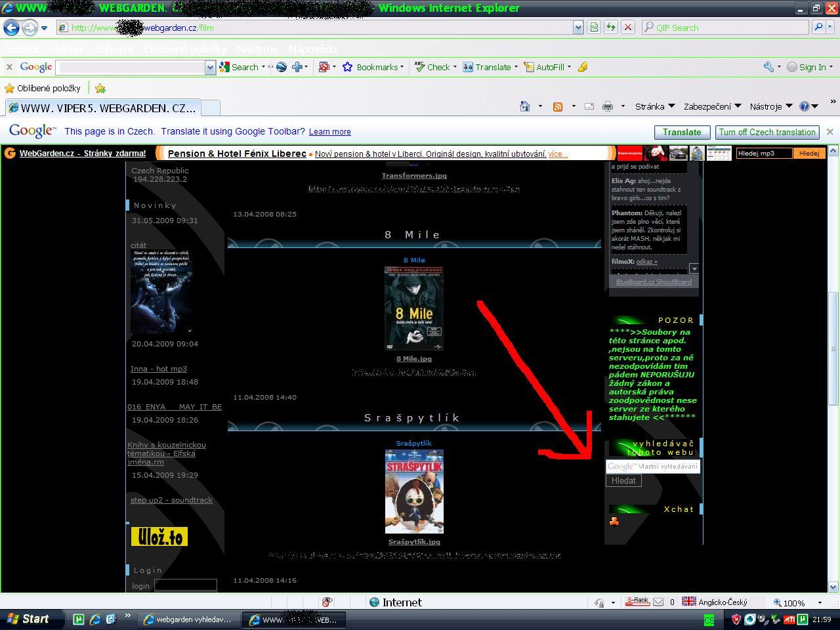Open the Nápověda menu
The image size is (840, 630).
(312, 49)
